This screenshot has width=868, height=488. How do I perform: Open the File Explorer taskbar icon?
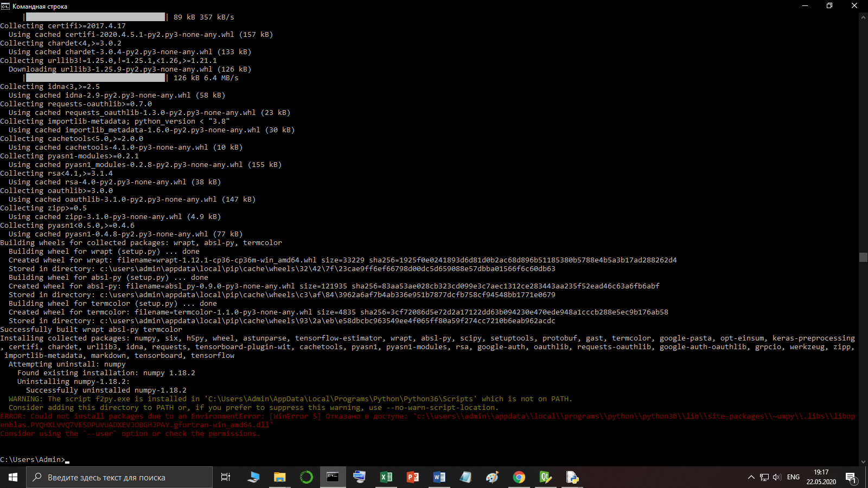click(279, 477)
